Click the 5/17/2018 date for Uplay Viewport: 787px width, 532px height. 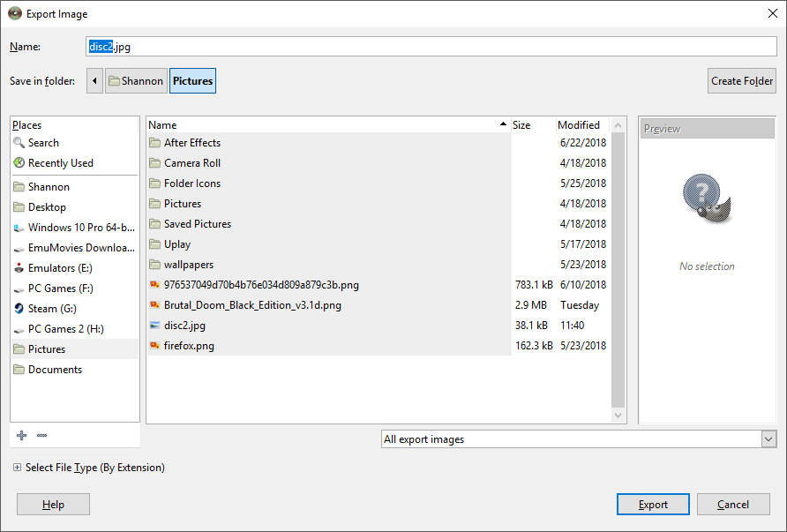(583, 244)
